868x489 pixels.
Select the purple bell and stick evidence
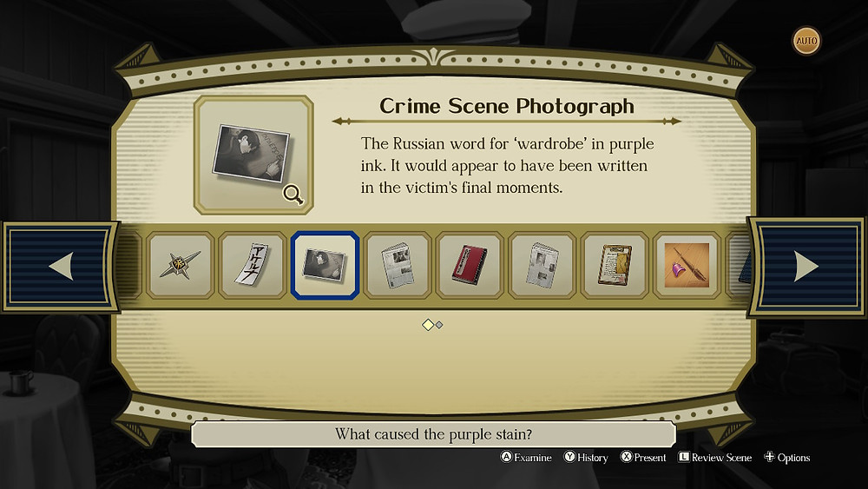(687, 265)
